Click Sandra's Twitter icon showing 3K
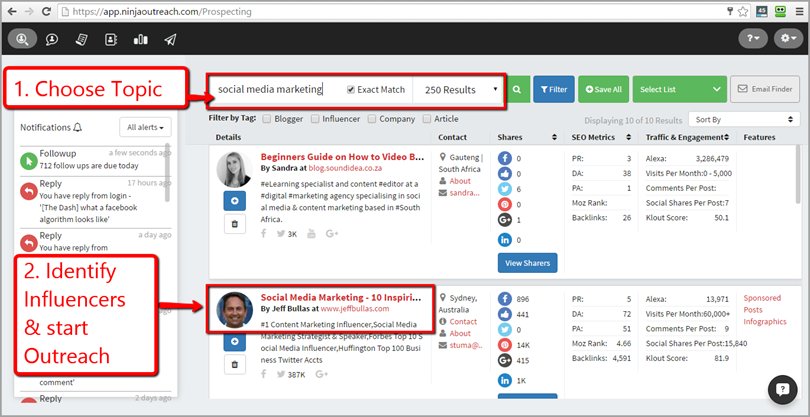This screenshot has height=417, width=810. 281,234
